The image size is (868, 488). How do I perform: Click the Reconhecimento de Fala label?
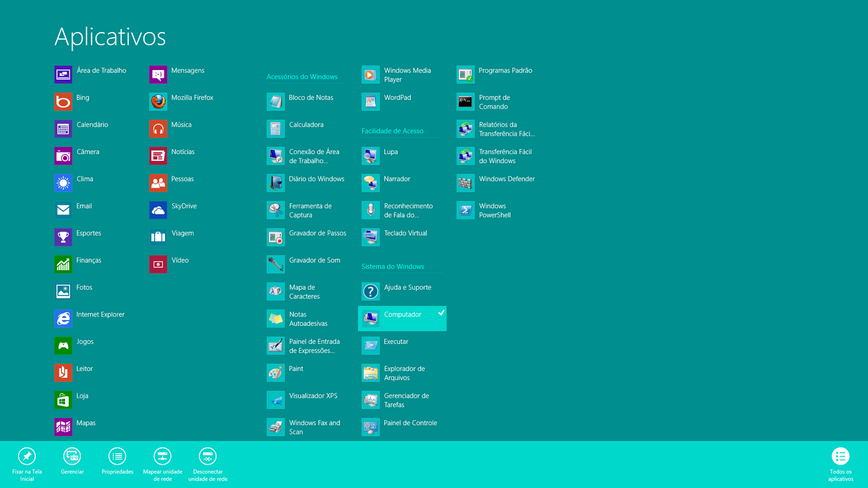[409, 210]
